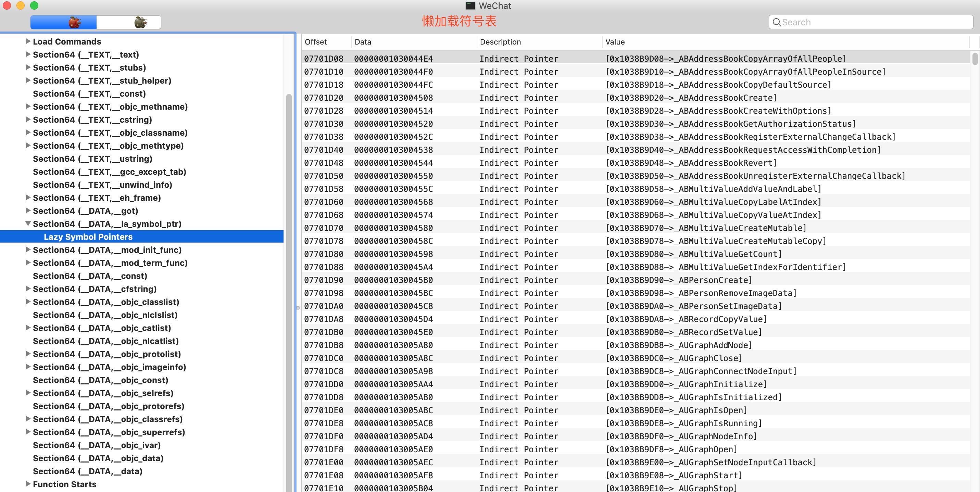The image size is (980, 492).
Task: Click data cell 0000000103005AC8
Action: [x=393, y=423]
